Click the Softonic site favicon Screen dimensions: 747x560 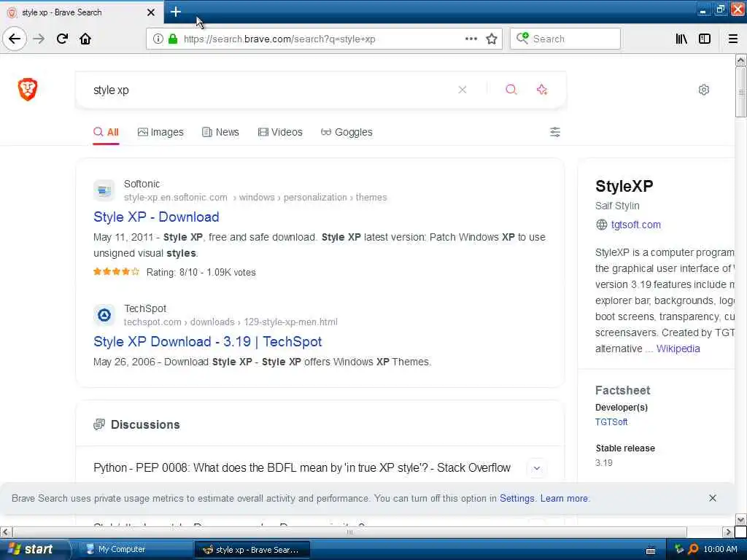104,190
